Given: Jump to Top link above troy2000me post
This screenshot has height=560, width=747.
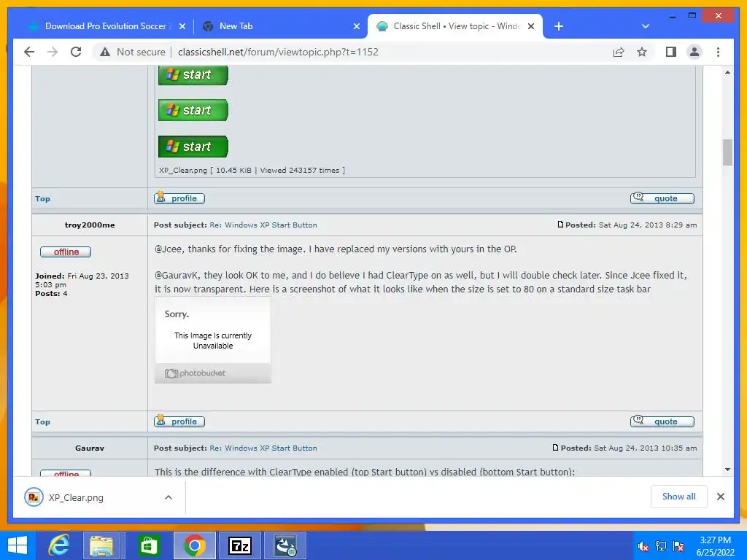Looking at the screenshot, I should coord(42,198).
